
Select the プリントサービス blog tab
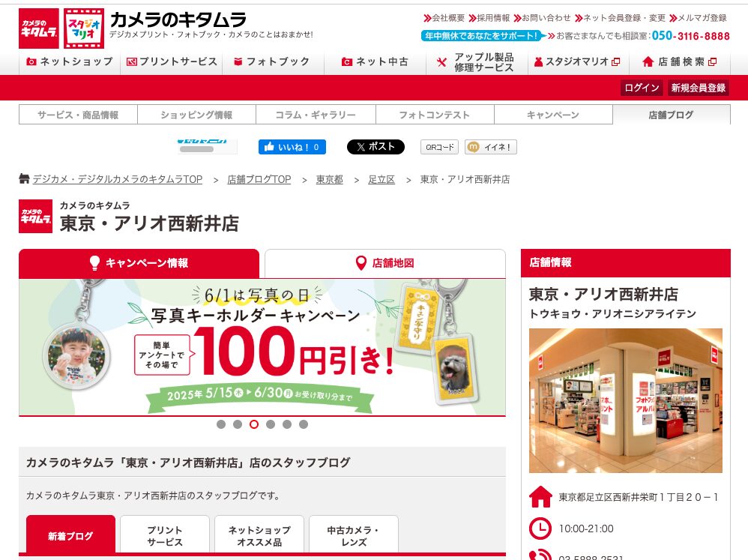pos(165,535)
